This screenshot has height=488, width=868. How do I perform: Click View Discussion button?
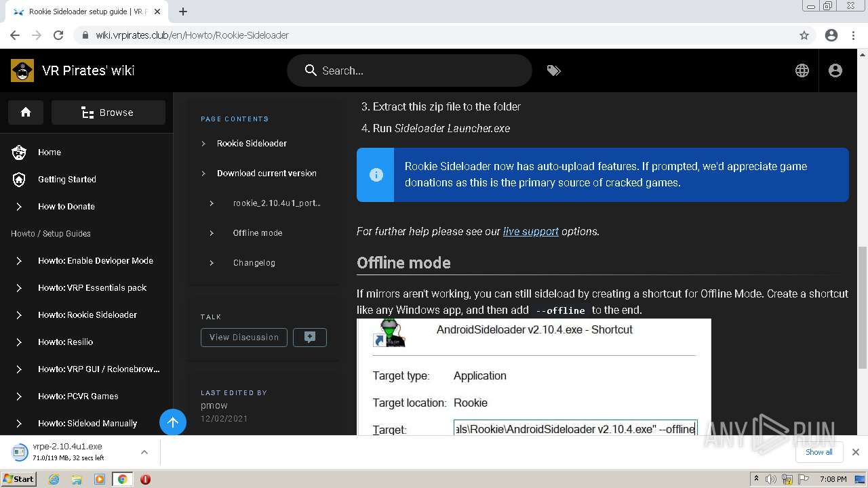point(244,338)
